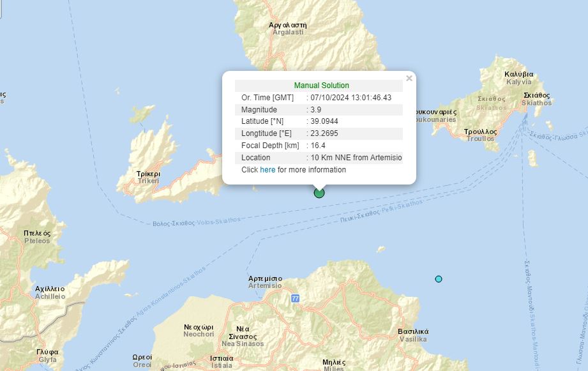The width and height of the screenshot is (588, 371).
Task: Click the small islet north of Vasilika
Action: 381,249
